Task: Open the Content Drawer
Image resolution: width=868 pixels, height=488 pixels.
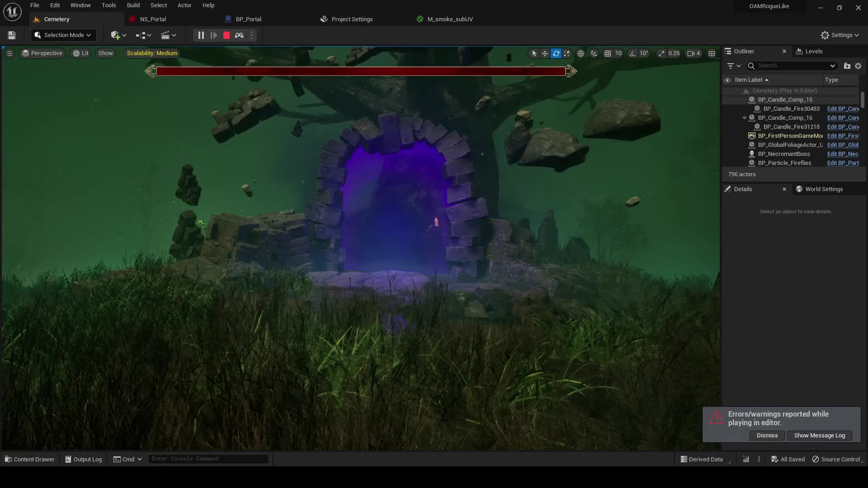Action: click(x=30, y=460)
